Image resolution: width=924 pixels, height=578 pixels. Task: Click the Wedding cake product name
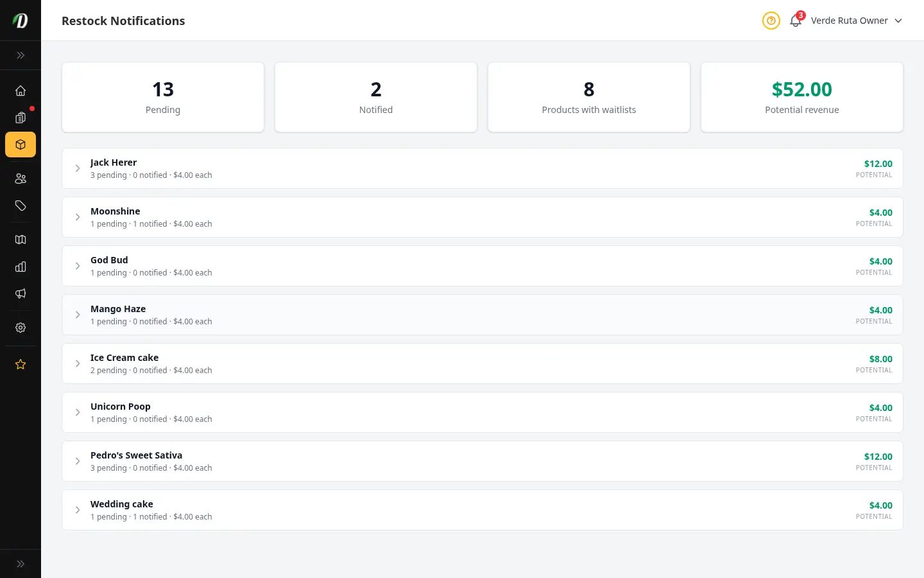click(122, 504)
